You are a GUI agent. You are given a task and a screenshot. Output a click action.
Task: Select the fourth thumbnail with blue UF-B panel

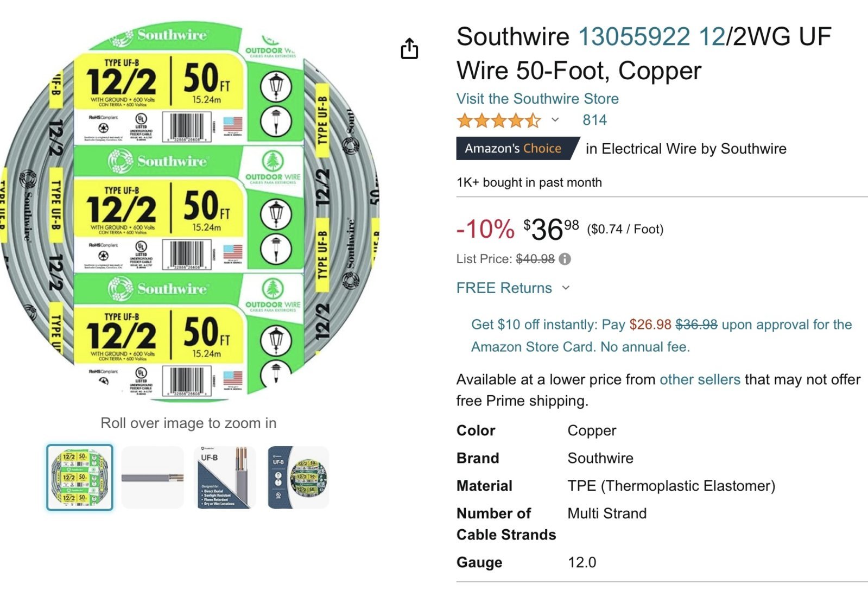coord(298,478)
